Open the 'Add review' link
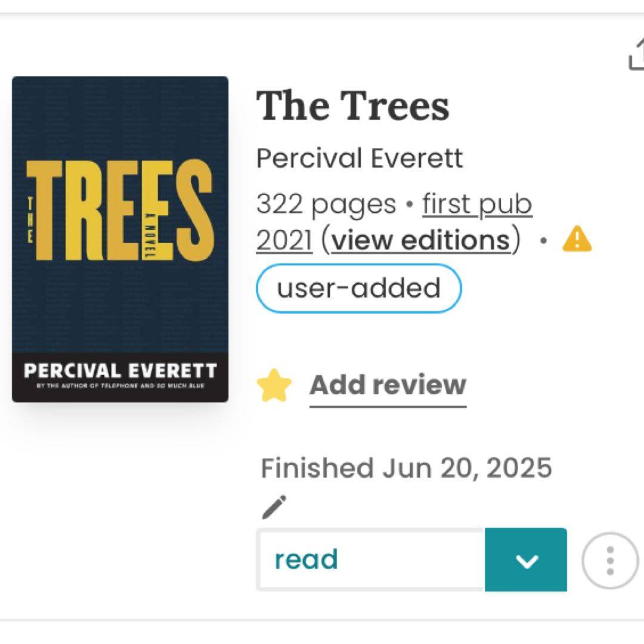 (388, 385)
